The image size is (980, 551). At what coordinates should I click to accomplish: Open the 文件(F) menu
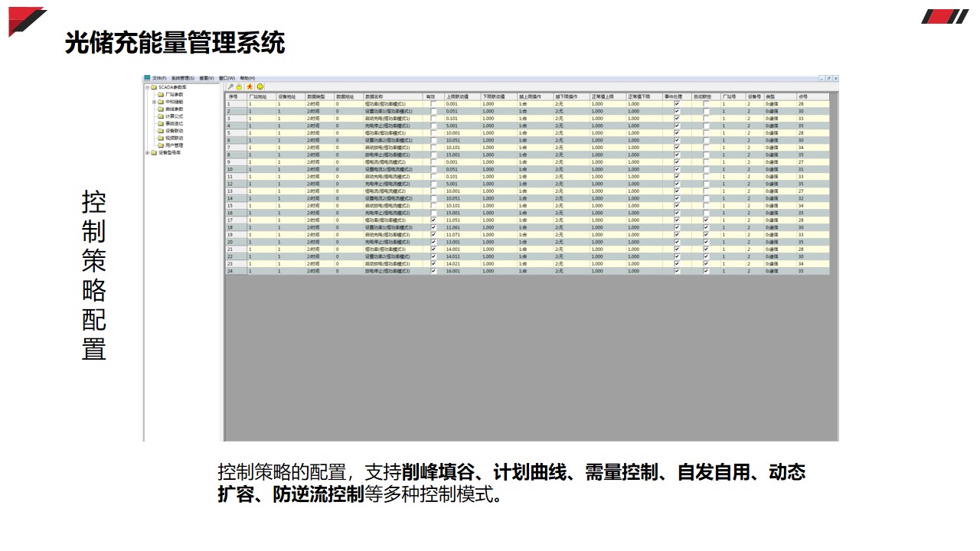159,78
